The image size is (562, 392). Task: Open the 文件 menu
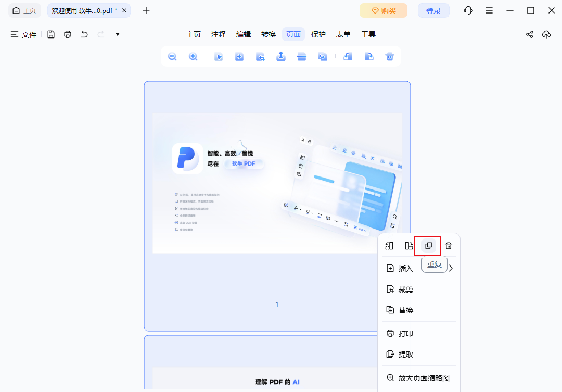[23, 34]
